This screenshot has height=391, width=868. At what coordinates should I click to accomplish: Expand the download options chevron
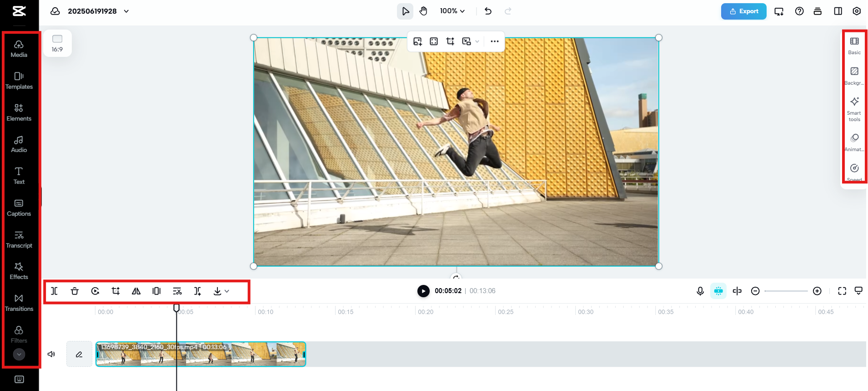227,291
